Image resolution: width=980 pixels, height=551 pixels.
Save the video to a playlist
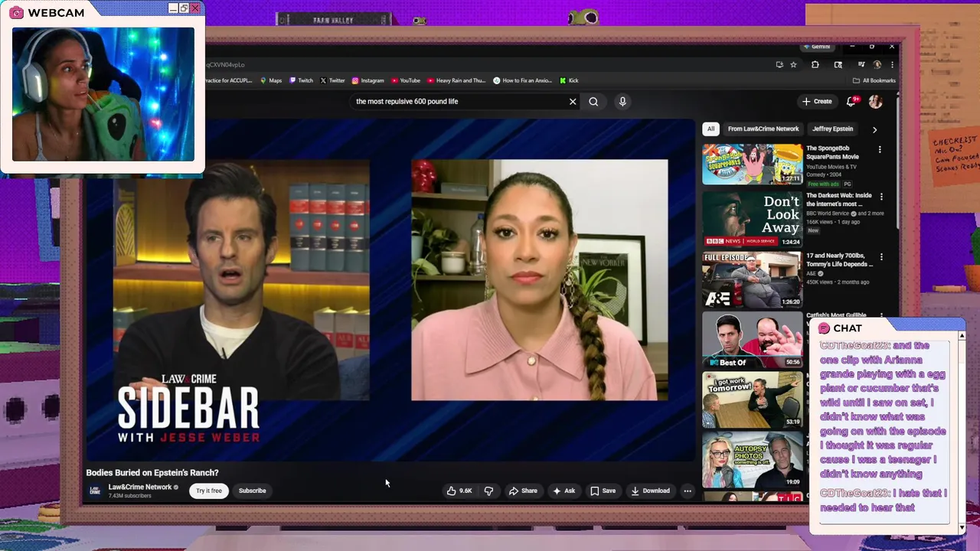(603, 491)
